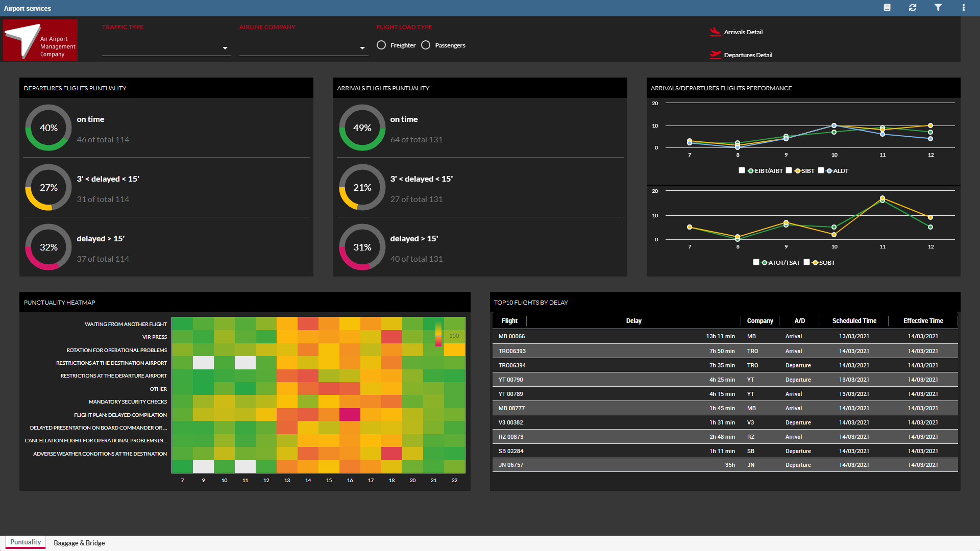980x551 pixels.
Task: Click the airport management company logo
Action: point(40,40)
